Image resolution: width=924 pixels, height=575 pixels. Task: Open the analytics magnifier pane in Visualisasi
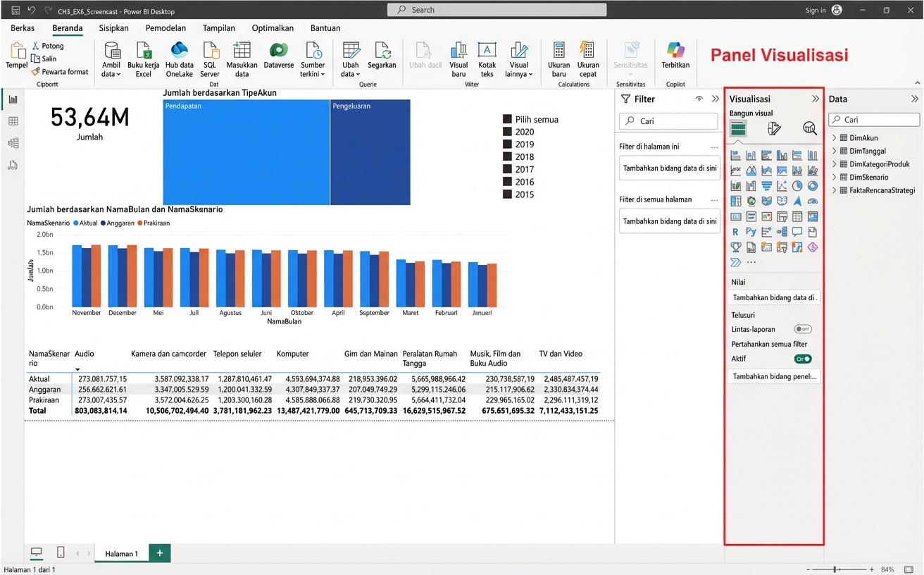[809, 128]
